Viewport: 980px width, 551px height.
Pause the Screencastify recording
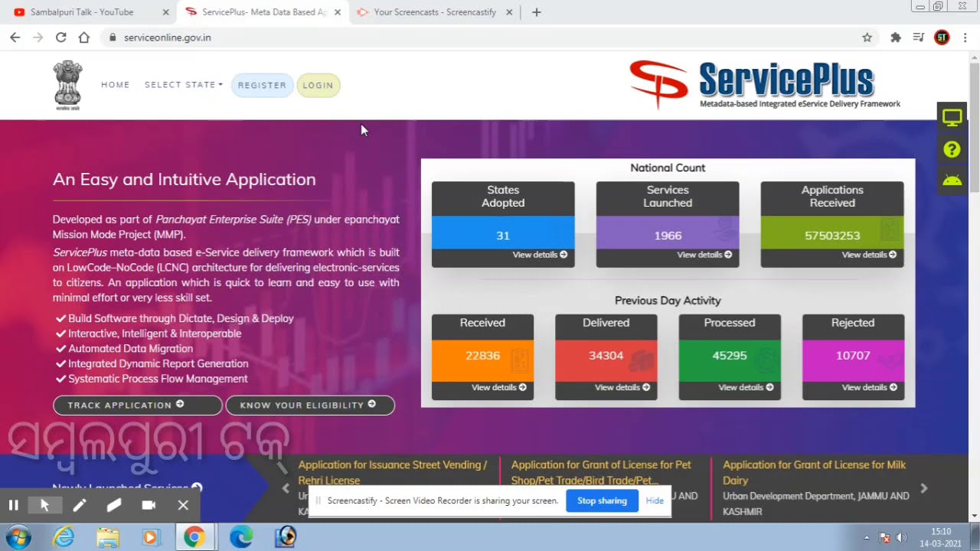(13, 505)
